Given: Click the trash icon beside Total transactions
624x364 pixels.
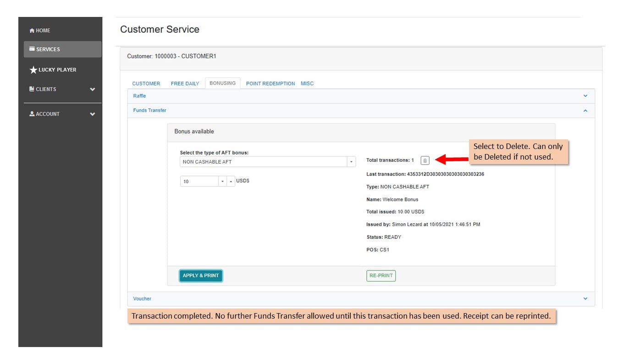Looking at the screenshot, I should click(x=425, y=160).
